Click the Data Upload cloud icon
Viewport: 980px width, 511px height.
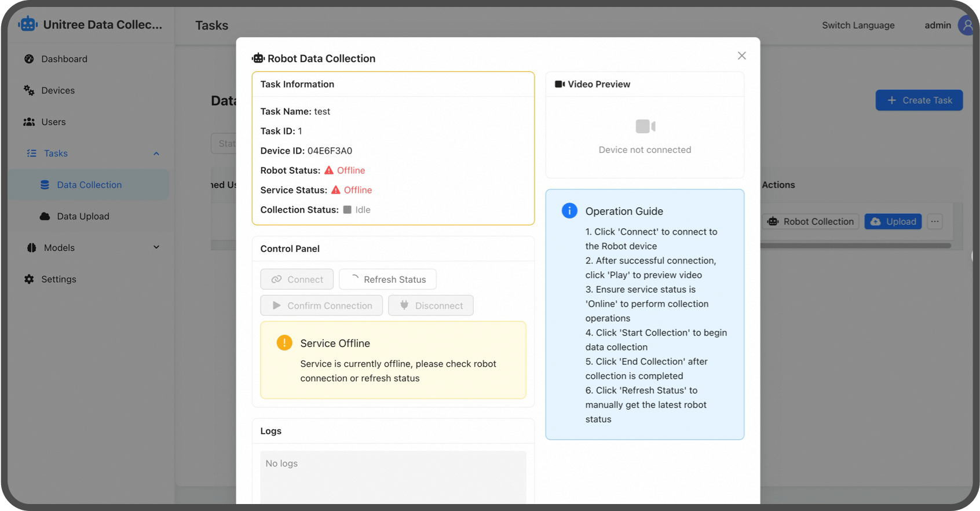point(45,216)
